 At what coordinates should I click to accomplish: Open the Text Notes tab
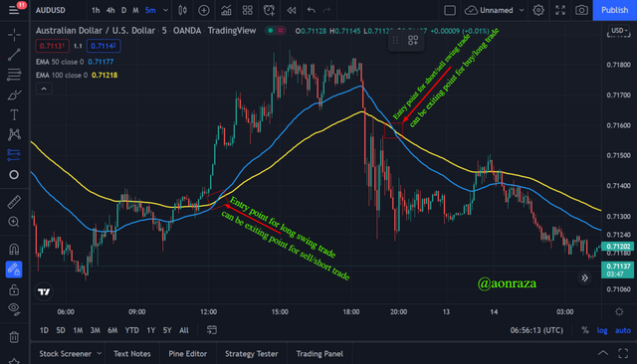point(132,354)
